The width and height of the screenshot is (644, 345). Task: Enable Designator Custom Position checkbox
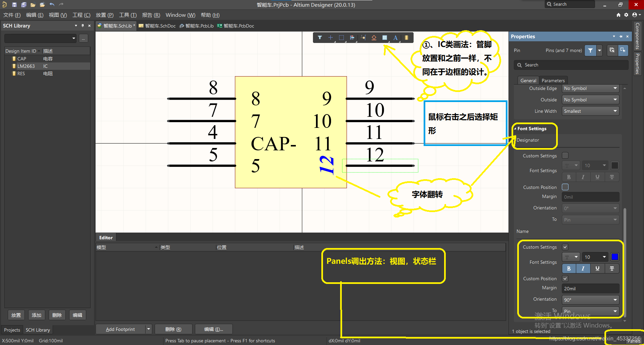click(x=565, y=187)
